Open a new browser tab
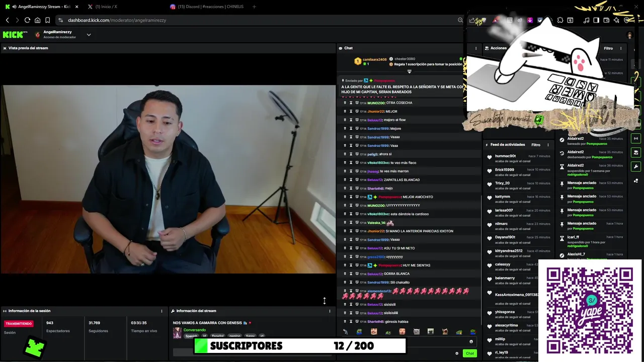The width and height of the screenshot is (644, 362). 254,7
